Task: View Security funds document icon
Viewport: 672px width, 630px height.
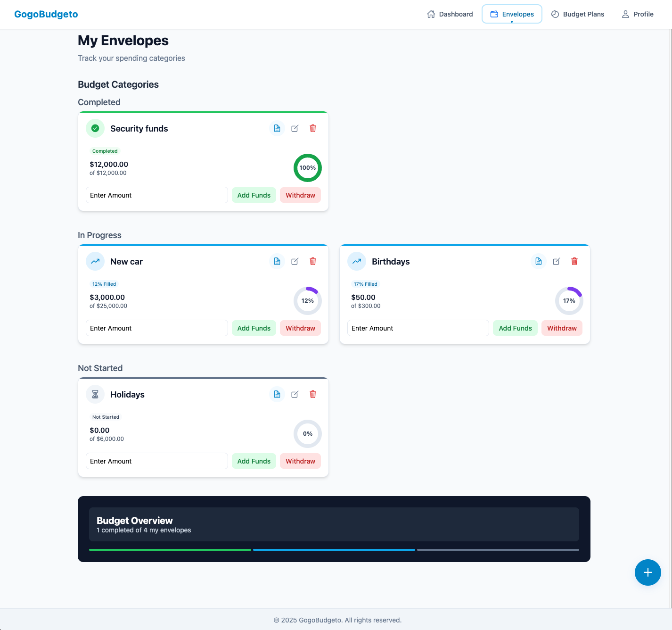Action: pos(277,128)
